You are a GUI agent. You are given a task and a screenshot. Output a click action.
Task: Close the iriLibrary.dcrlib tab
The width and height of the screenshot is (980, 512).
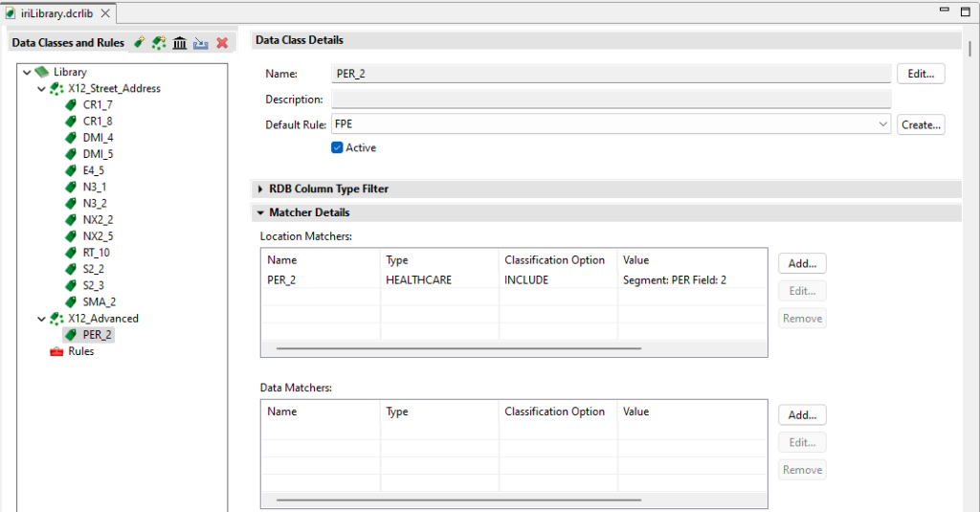click(105, 13)
